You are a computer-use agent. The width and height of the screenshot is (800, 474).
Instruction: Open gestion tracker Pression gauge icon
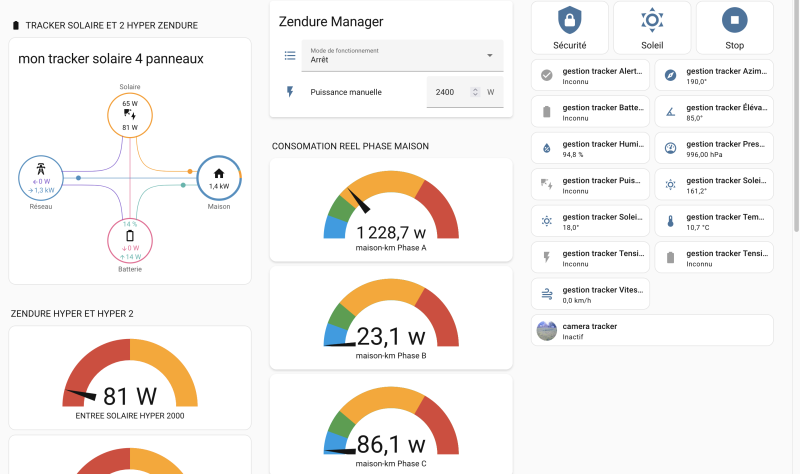point(670,148)
